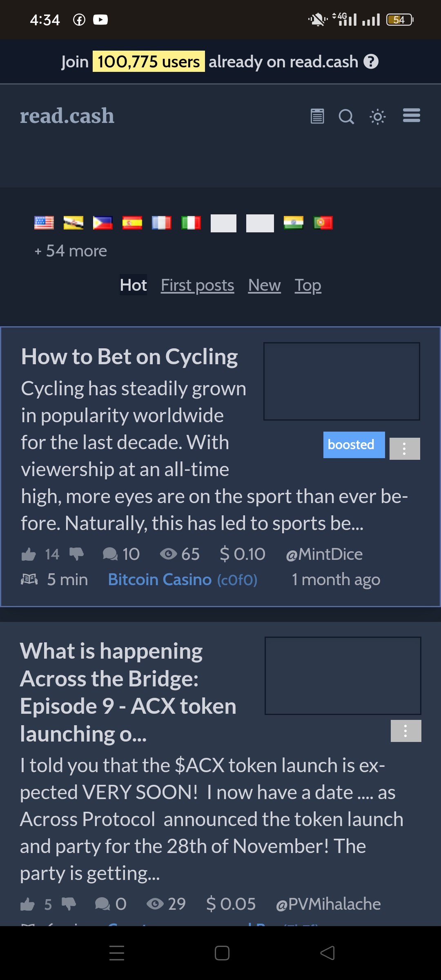The width and height of the screenshot is (441, 980).
Task: Open the search magnifier icon
Action: 346,116
